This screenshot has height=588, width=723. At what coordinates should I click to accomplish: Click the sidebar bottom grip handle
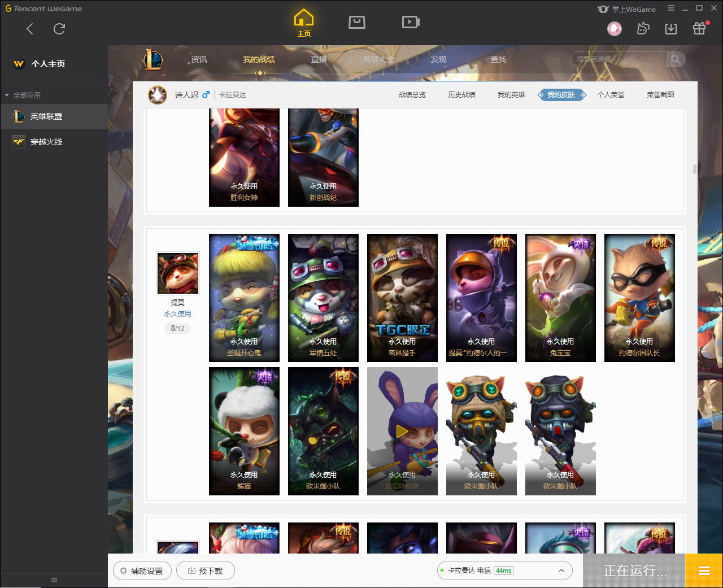(x=54, y=580)
